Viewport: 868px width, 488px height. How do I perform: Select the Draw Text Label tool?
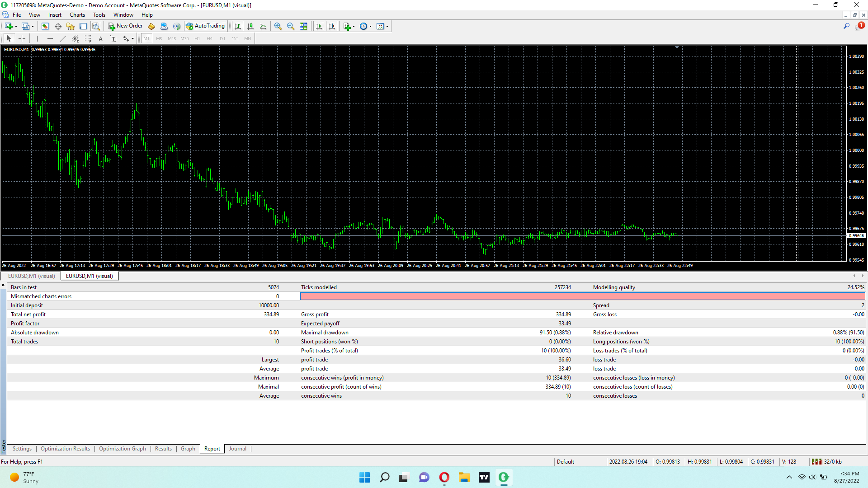click(113, 38)
